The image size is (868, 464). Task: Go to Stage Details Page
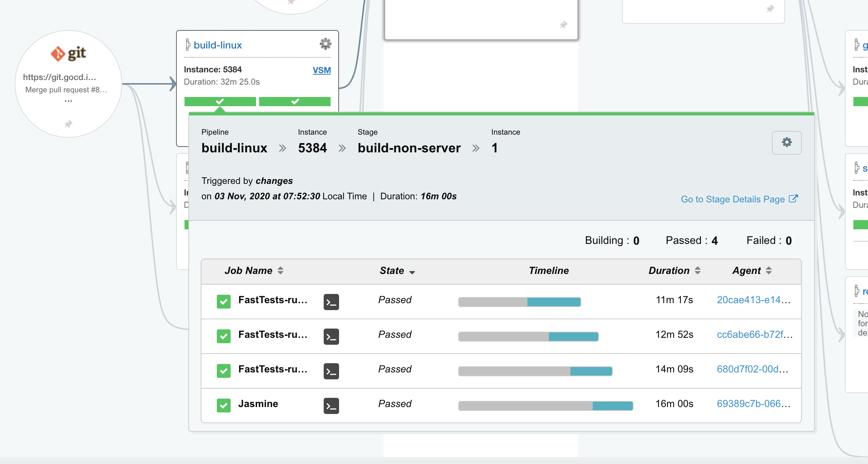click(x=733, y=199)
